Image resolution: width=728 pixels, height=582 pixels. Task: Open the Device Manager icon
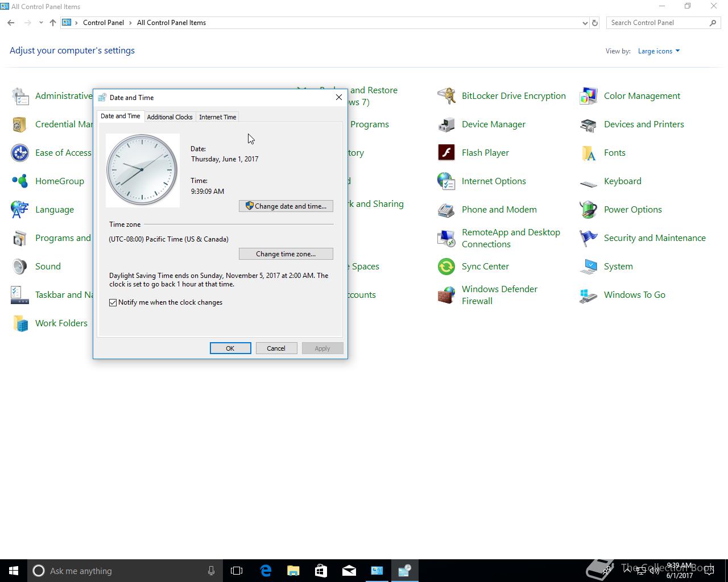pos(446,124)
